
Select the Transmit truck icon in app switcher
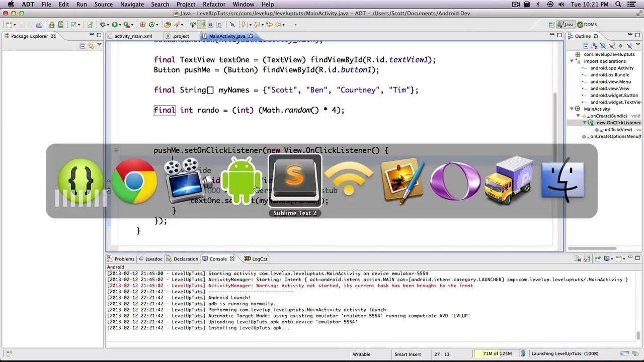coord(509,181)
